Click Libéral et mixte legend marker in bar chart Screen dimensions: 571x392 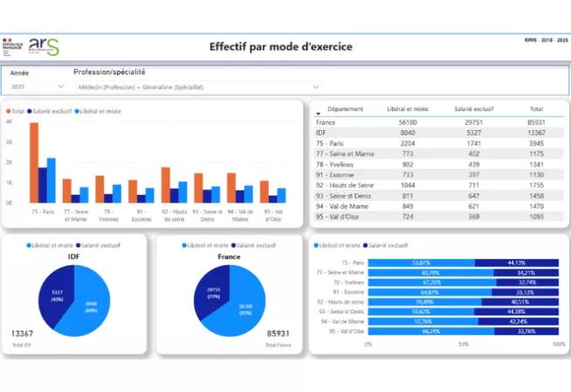(77, 112)
